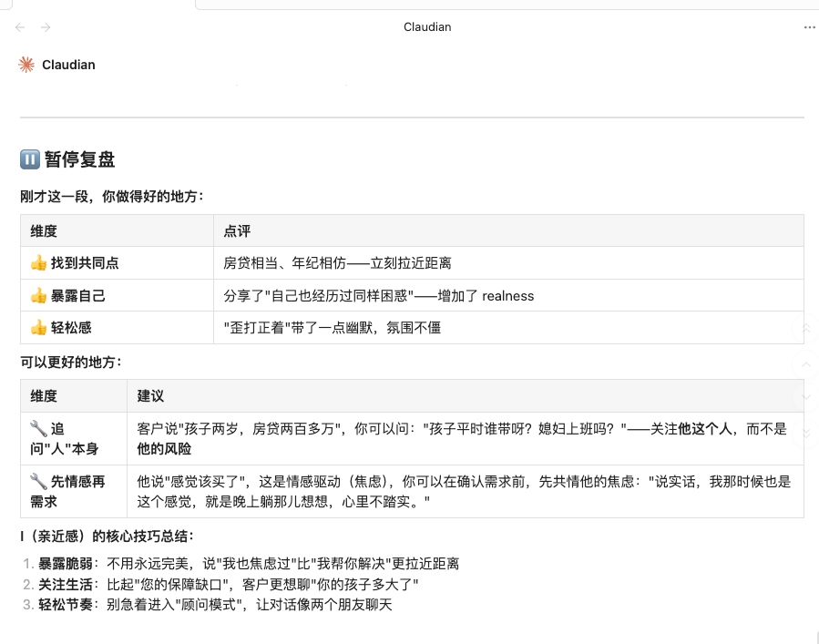Go forward using the right arrow
Screen dimensions: 819x644
tap(46, 27)
